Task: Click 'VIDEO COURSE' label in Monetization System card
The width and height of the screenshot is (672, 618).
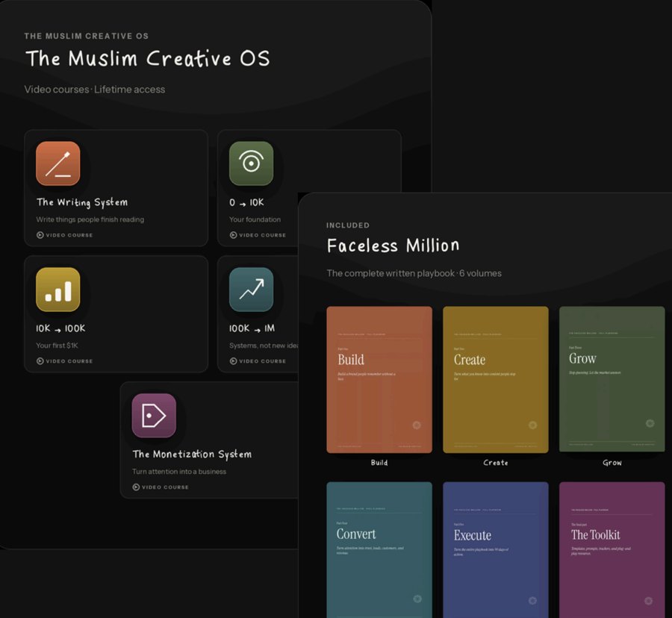Action: [165, 487]
